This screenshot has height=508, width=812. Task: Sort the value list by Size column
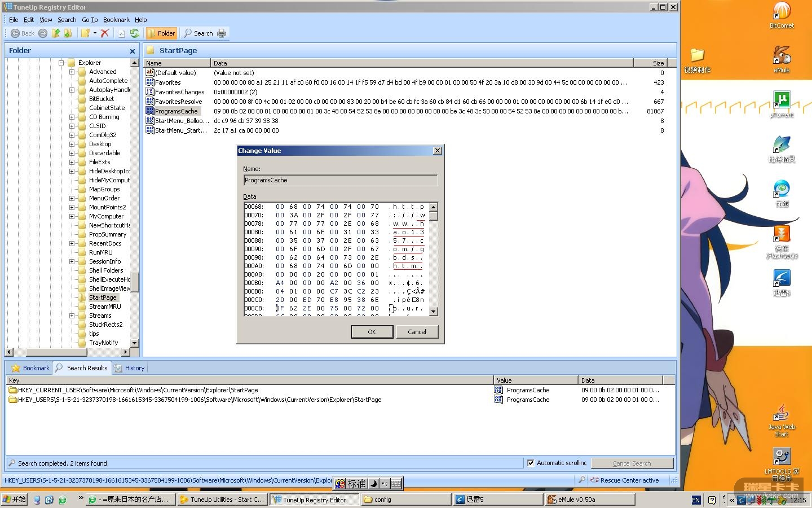coord(651,63)
